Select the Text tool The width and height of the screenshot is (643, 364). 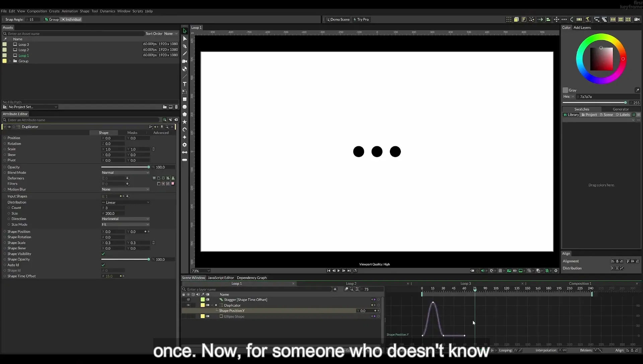(x=185, y=84)
